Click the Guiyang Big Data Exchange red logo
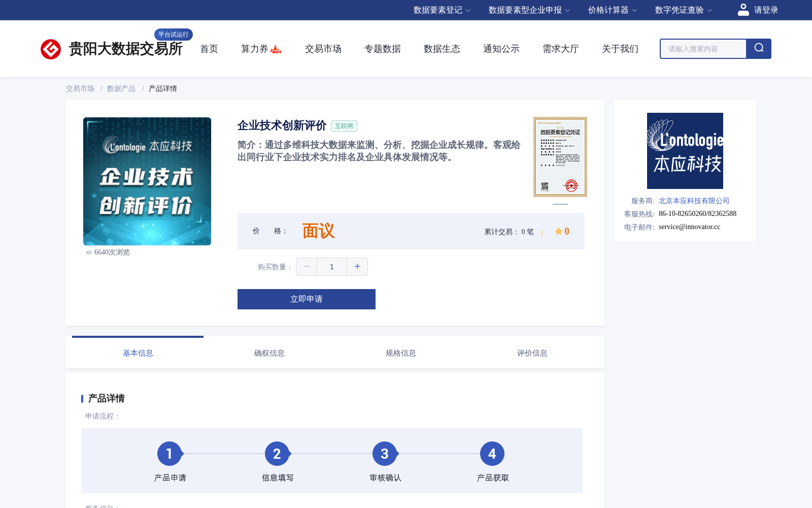 51,49
